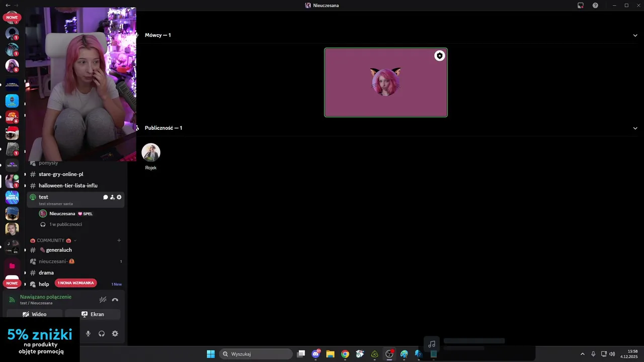Show hidden system tray icons

(583, 354)
